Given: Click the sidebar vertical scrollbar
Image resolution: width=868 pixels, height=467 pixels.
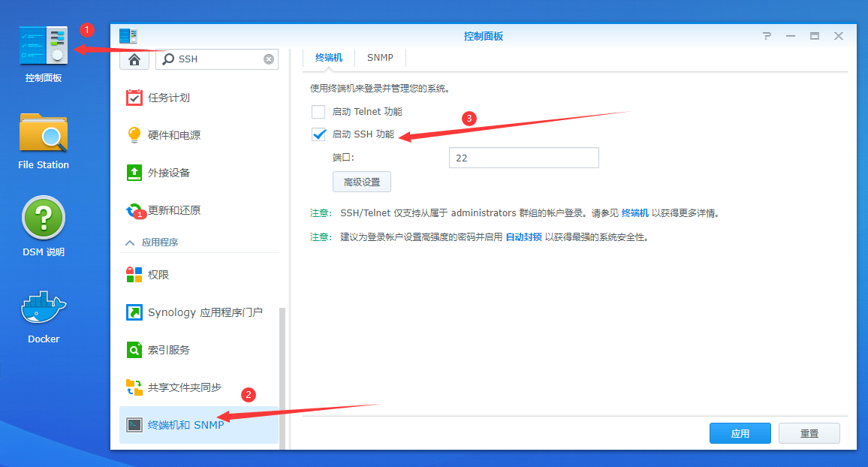Looking at the screenshot, I should (282, 375).
